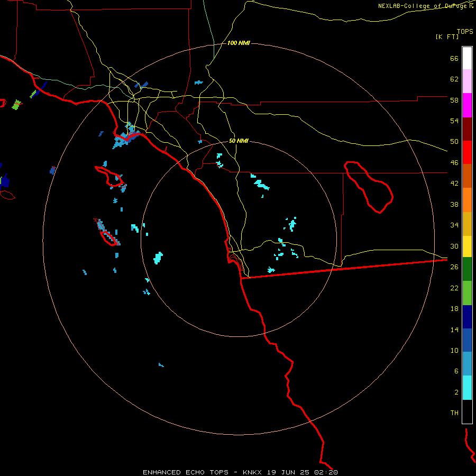Pick the dark orange legend swatch
The image size is (476, 476).
click(x=467, y=176)
